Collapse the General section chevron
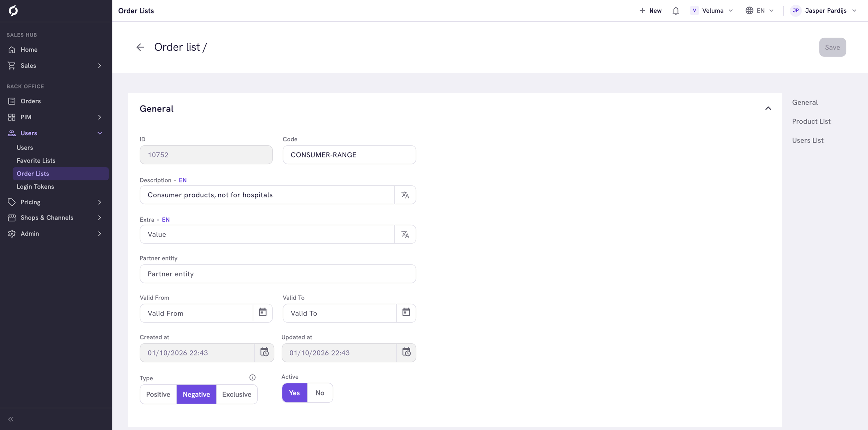This screenshot has width=868, height=430. pos(768,109)
